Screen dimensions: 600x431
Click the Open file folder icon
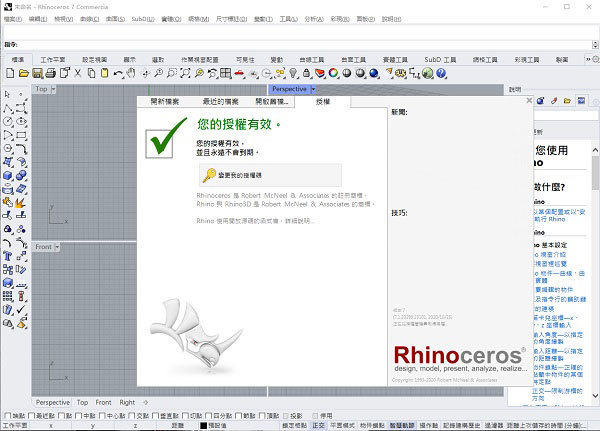[24, 73]
